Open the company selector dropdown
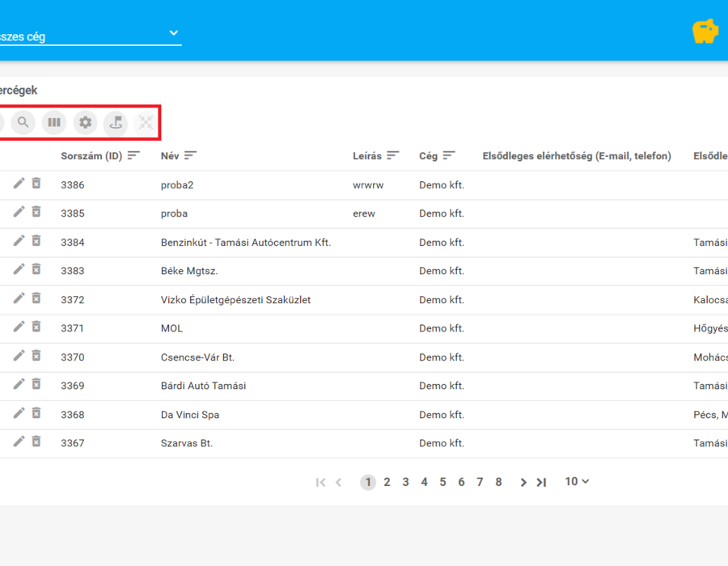The image size is (728, 566). pos(91,36)
